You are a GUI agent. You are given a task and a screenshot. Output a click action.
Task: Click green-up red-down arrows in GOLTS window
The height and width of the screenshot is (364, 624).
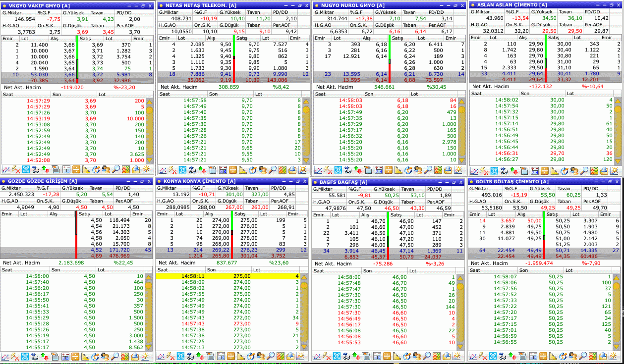click(513, 356)
